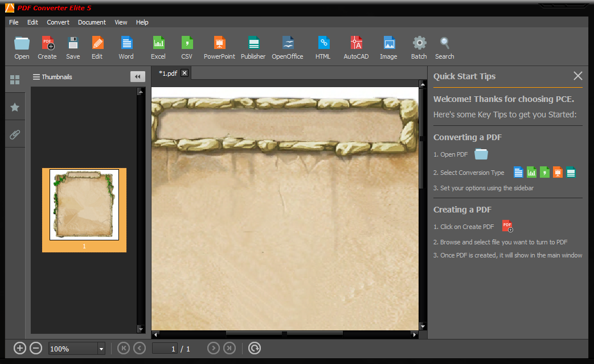Screen dimensions: 594x364
Task: Convert the PDF to AutoCAD
Action: pyautogui.click(x=356, y=48)
